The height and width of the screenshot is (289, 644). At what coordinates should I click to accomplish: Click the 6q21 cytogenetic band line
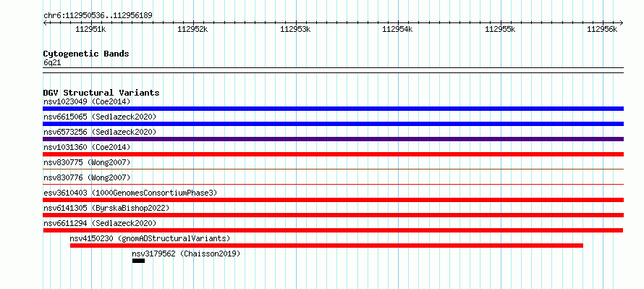click(333, 70)
